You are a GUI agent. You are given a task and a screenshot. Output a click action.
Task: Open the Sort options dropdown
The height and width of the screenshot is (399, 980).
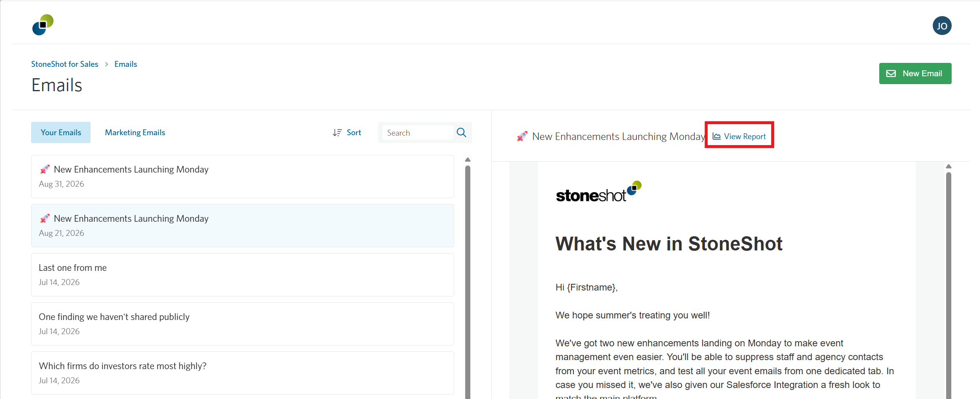click(x=347, y=132)
